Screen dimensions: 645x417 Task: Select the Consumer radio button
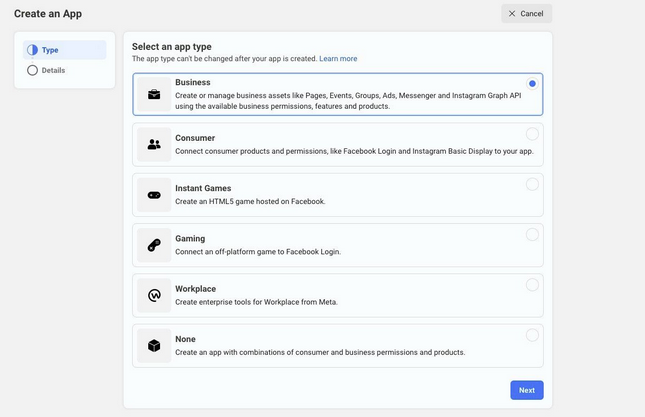(532, 134)
